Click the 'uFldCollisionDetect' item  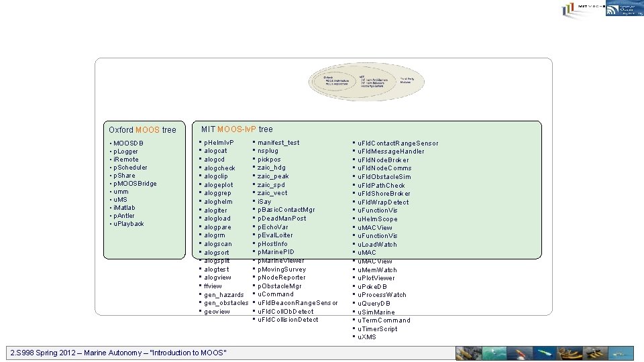288,320
